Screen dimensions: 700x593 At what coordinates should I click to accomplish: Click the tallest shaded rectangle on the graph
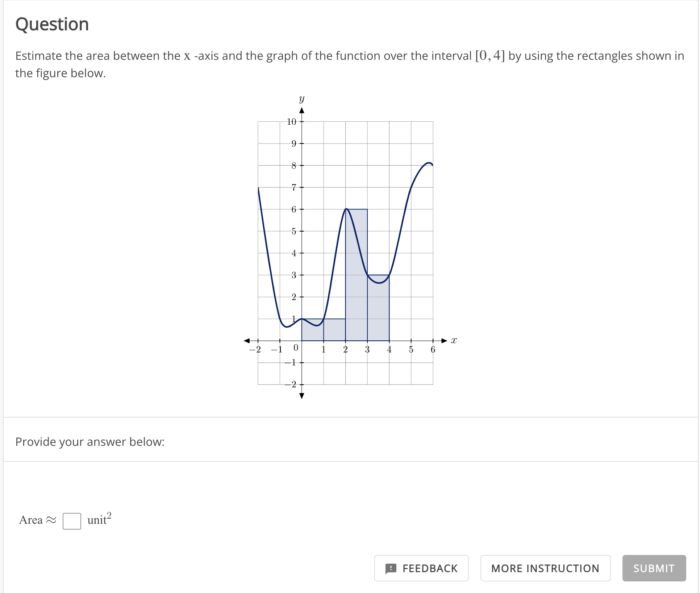coord(356,275)
